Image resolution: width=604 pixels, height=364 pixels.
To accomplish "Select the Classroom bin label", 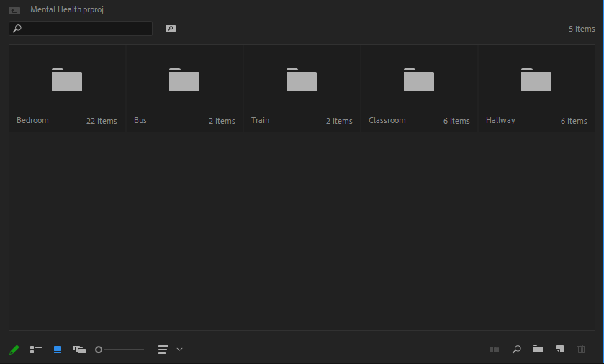I will click(x=387, y=120).
